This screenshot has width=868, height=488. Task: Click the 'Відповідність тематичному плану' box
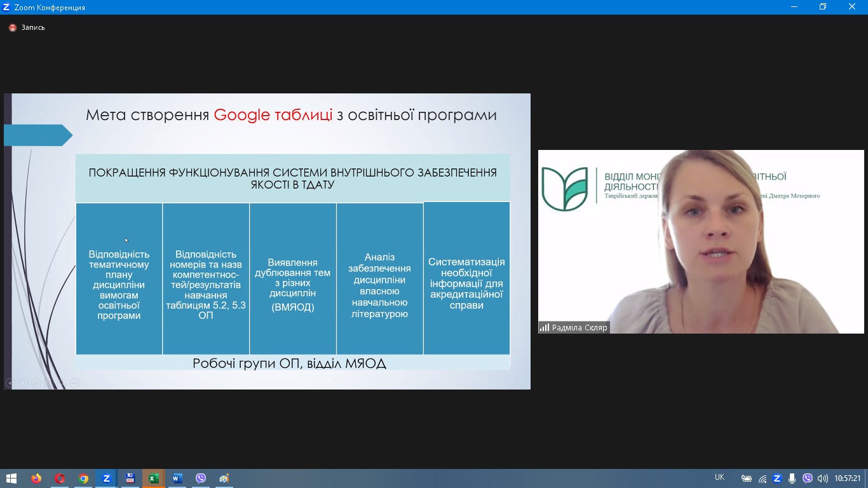119,279
